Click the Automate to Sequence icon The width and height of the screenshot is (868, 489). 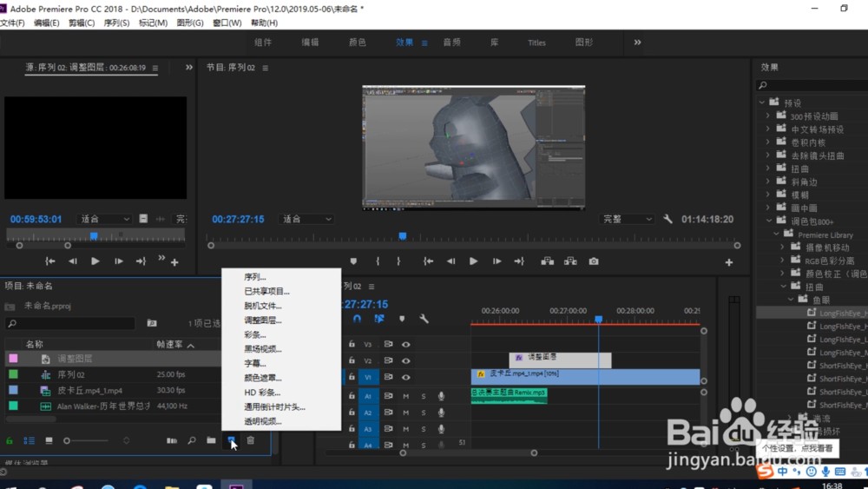[x=172, y=441]
